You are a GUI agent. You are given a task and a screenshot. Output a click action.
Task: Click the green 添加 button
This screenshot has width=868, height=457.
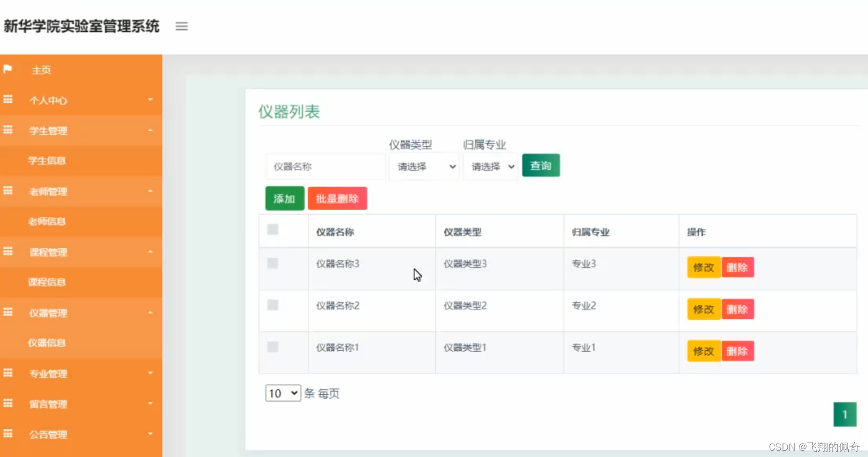pos(285,198)
